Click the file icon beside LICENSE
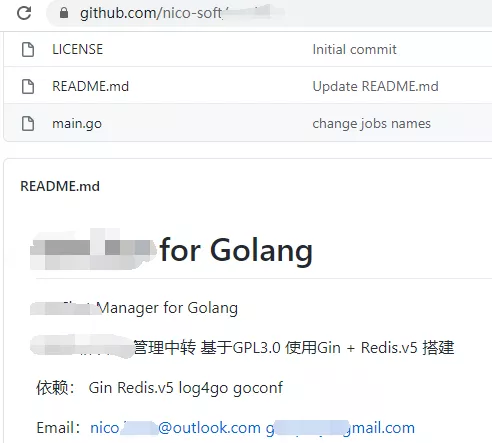492x443 pixels. 28,50
